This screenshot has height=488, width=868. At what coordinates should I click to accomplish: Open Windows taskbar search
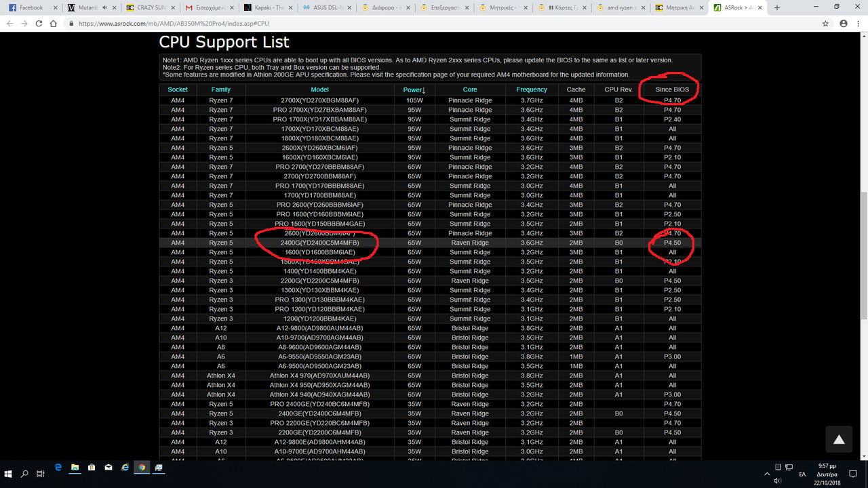pos(24,474)
